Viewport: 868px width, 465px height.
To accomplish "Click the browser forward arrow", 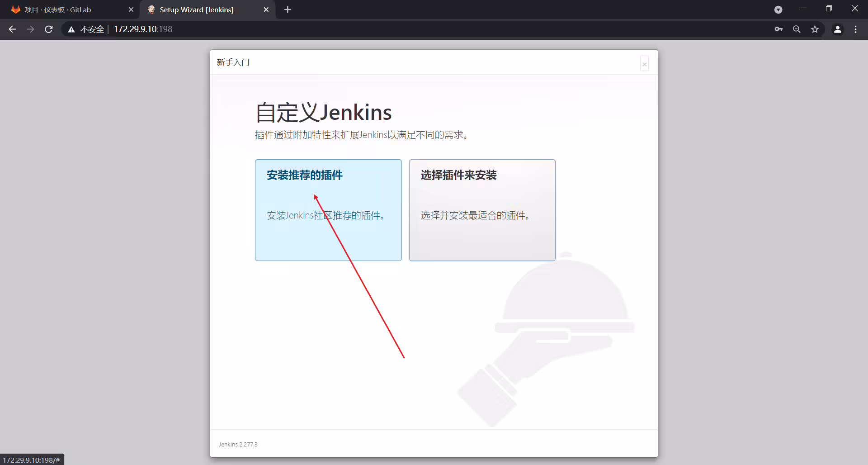I will pos(30,29).
